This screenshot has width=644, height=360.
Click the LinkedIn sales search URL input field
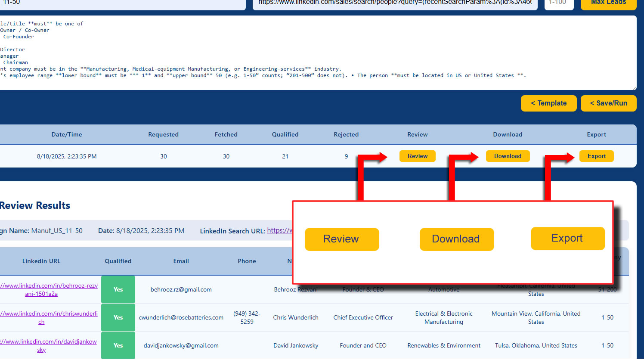tap(394, 3)
